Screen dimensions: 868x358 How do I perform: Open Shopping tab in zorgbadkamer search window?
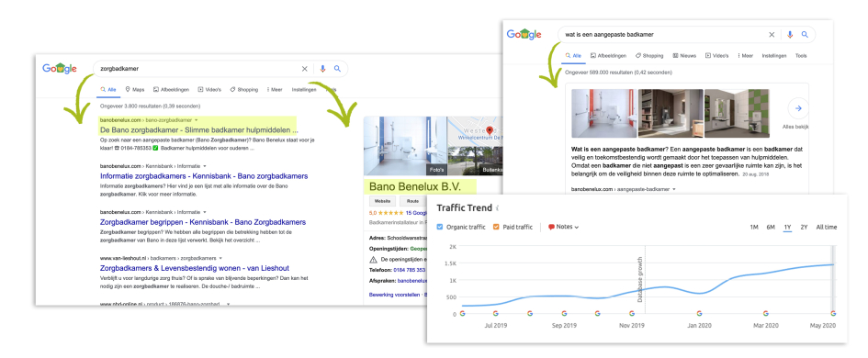pos(244,90)
